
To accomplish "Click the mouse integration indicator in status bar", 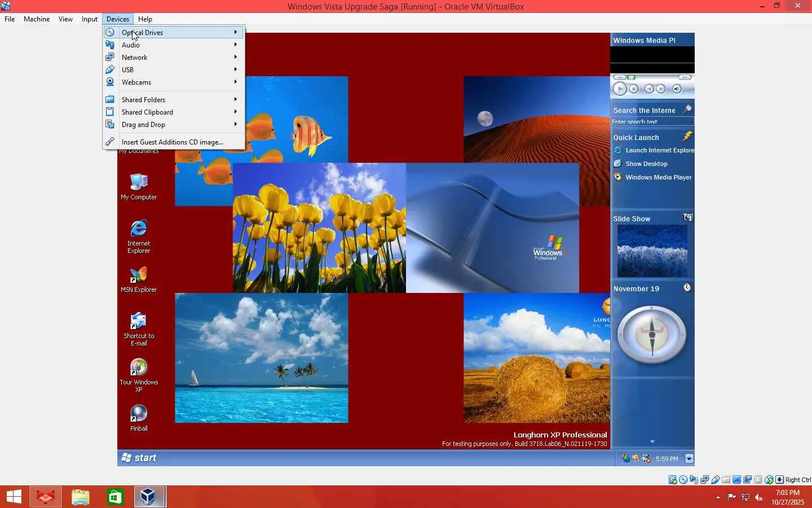I will [769, 480].
